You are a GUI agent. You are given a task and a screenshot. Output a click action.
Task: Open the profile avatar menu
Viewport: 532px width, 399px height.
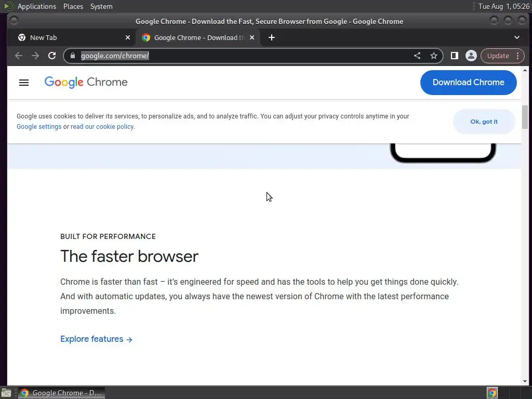tap(471, 56)
